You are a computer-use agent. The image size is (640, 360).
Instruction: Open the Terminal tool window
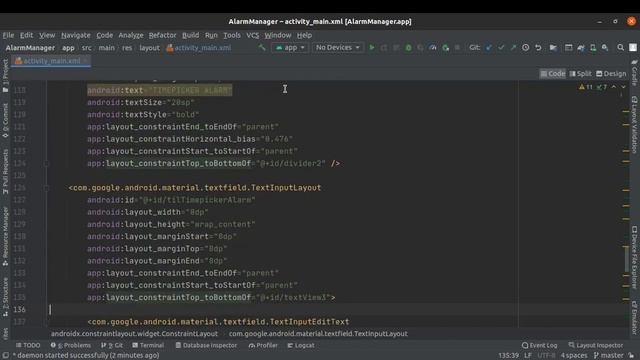click(x=148, y=345)
